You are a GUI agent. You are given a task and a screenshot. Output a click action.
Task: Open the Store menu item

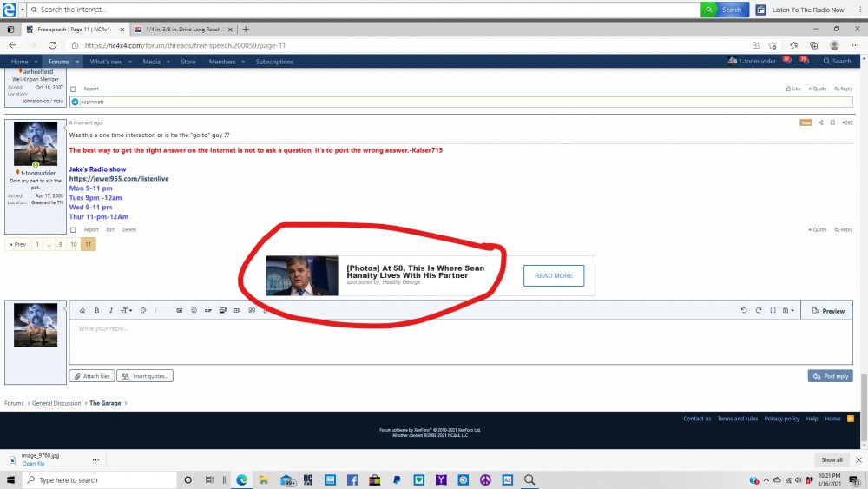[x=188, y=62]
